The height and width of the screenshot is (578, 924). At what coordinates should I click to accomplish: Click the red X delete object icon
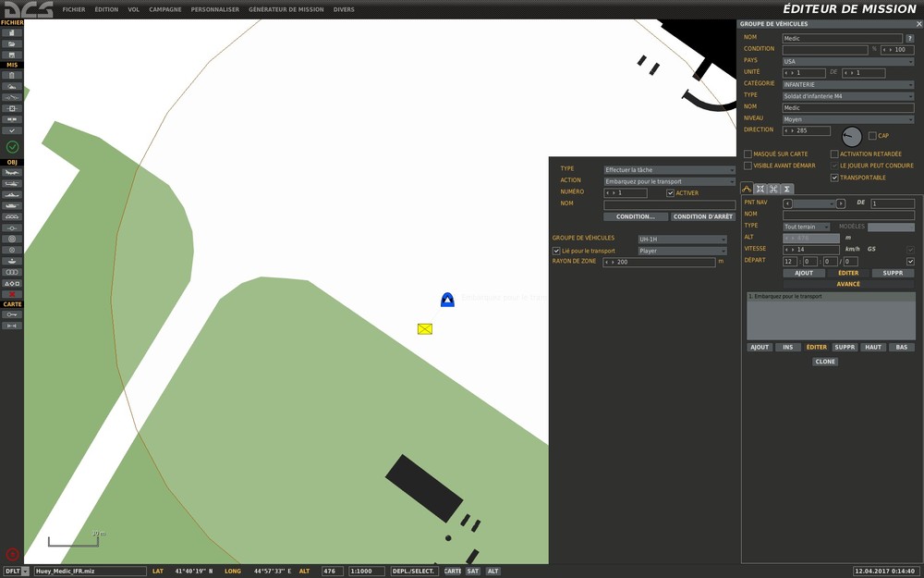[x=12, y=294]
